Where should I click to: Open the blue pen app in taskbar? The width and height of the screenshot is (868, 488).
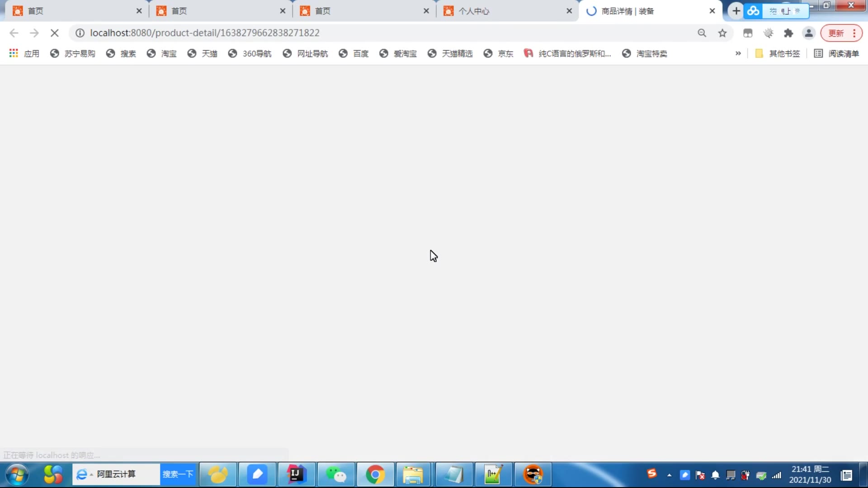point(257,474)
